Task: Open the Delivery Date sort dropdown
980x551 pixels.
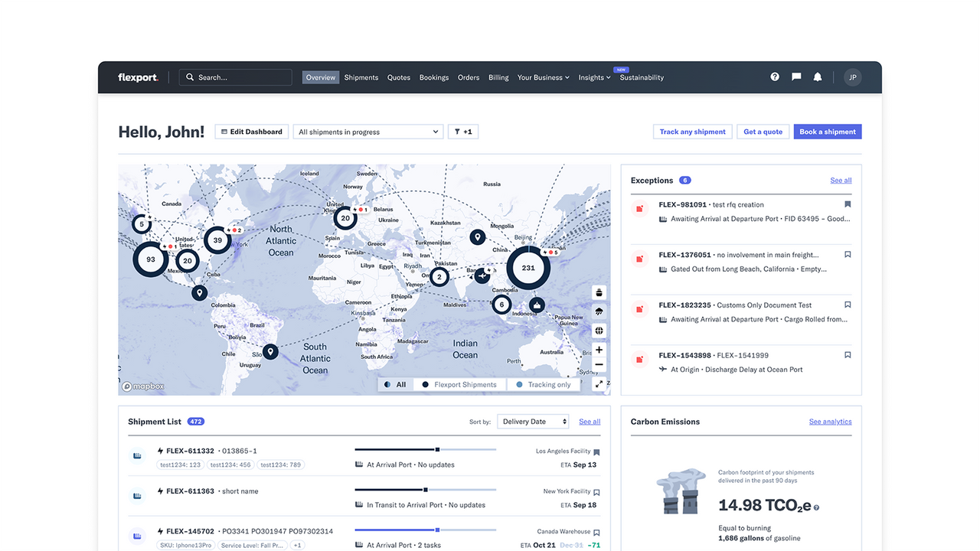Action: (x=534, y=422)
